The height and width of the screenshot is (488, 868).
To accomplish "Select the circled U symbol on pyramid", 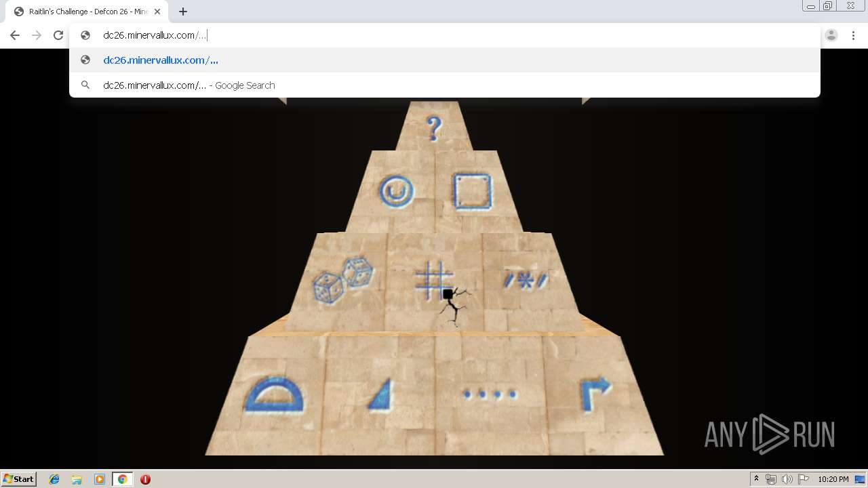I will (x=396, y=191).
